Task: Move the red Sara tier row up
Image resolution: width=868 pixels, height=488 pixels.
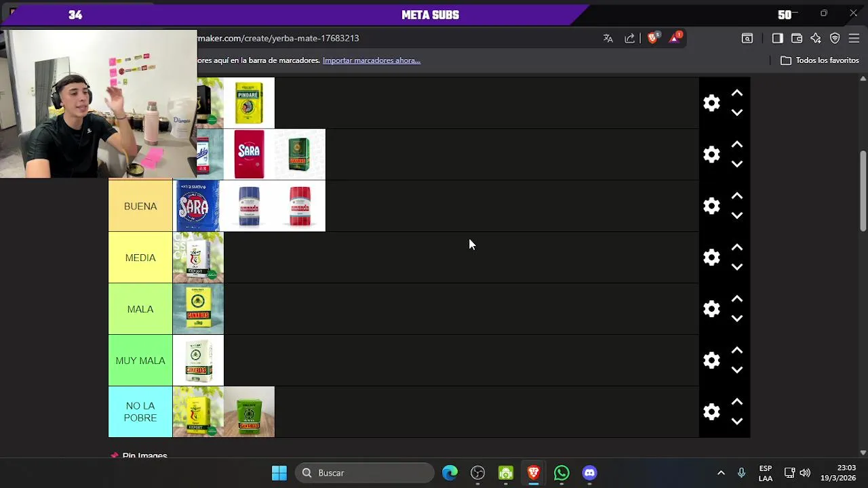Action: click(x=737, y=145)
